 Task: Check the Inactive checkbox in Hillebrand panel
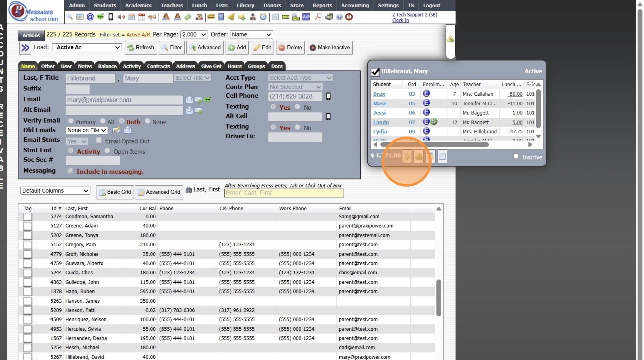516,156
